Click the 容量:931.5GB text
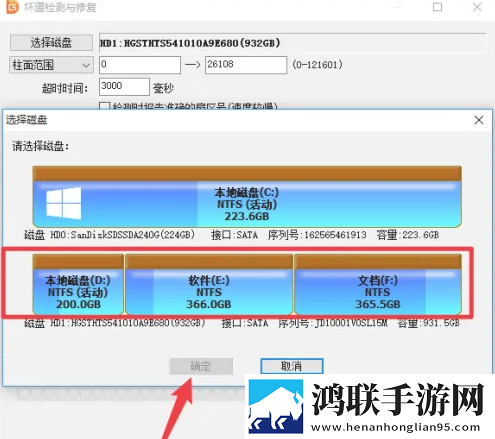 coord(429,323)
